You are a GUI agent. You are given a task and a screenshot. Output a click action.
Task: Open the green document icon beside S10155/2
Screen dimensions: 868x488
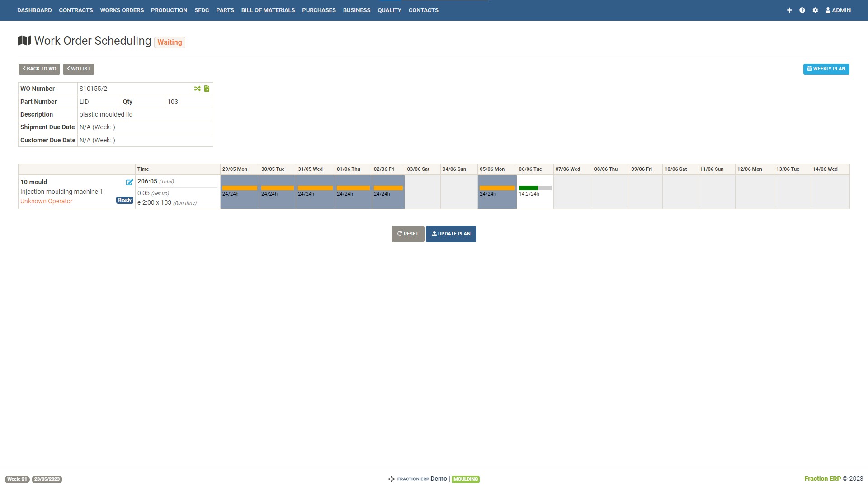pos(207,89)
